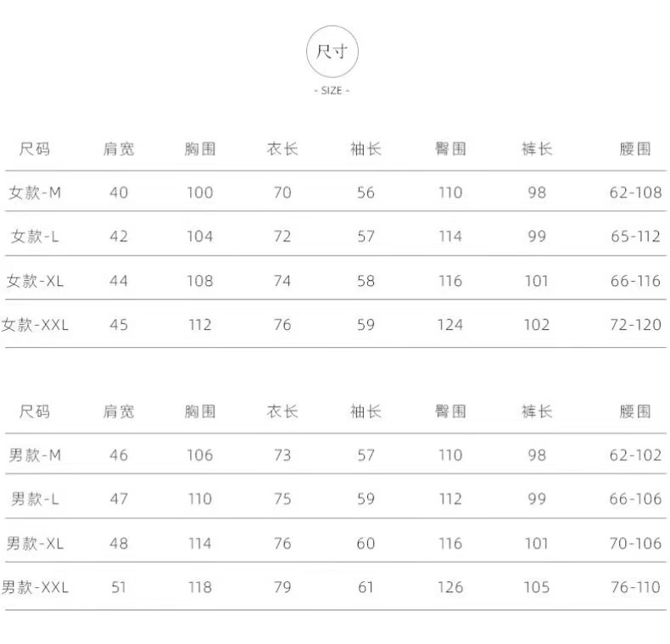Screen dimensions: 670x644
Task: Select the 男款-M row label
Action: [x=35, y=456]
